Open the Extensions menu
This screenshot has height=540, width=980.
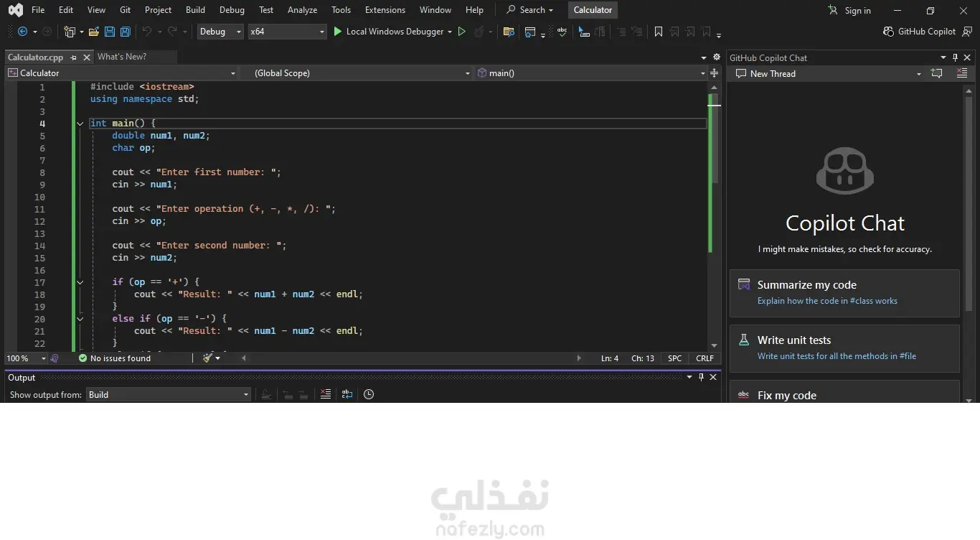[x=385, y=10]
